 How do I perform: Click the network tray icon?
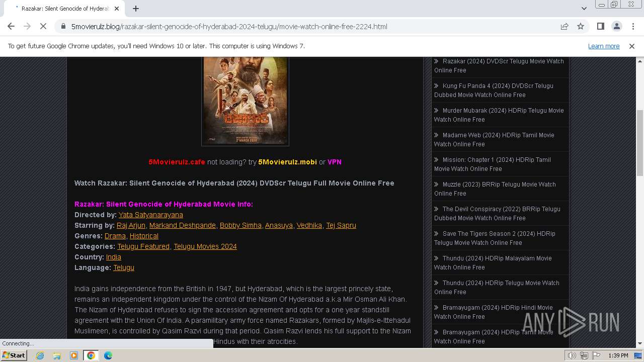pyautogui.click(x=584, y=355)
